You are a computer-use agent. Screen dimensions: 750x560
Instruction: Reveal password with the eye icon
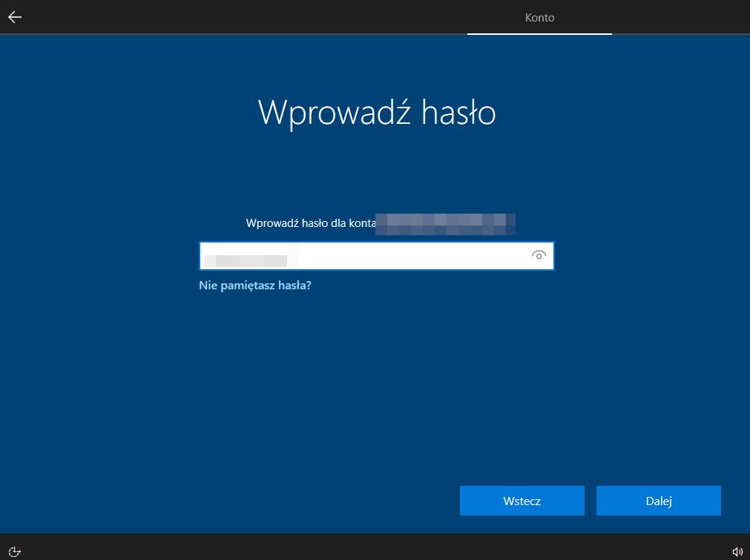point(539,255)
